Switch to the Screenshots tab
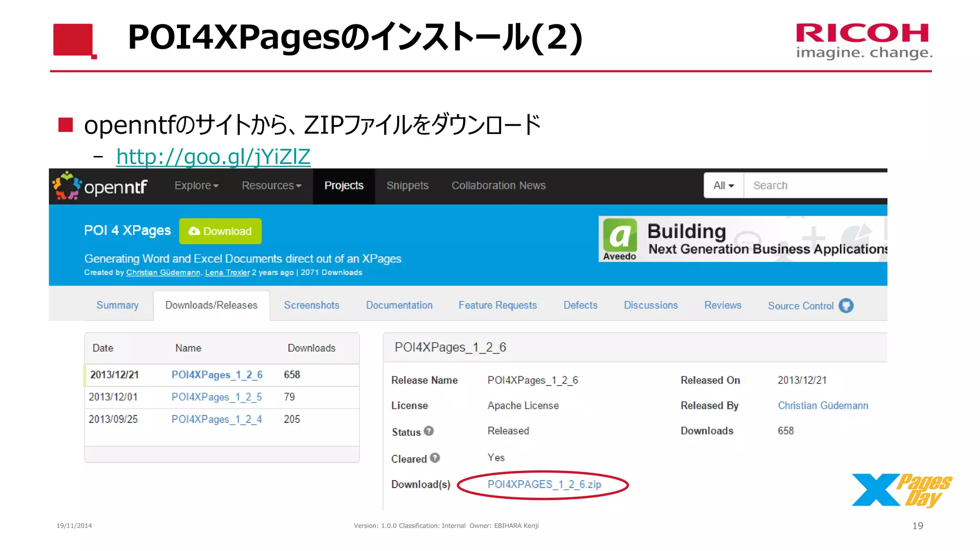 coord(312,305)
